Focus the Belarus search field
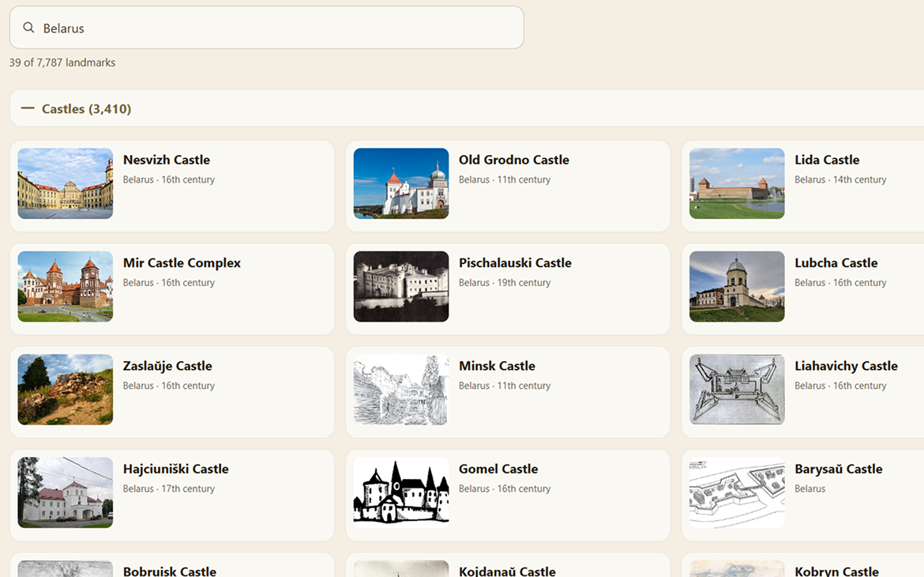The image size is (924, 577). pos(266,28)
